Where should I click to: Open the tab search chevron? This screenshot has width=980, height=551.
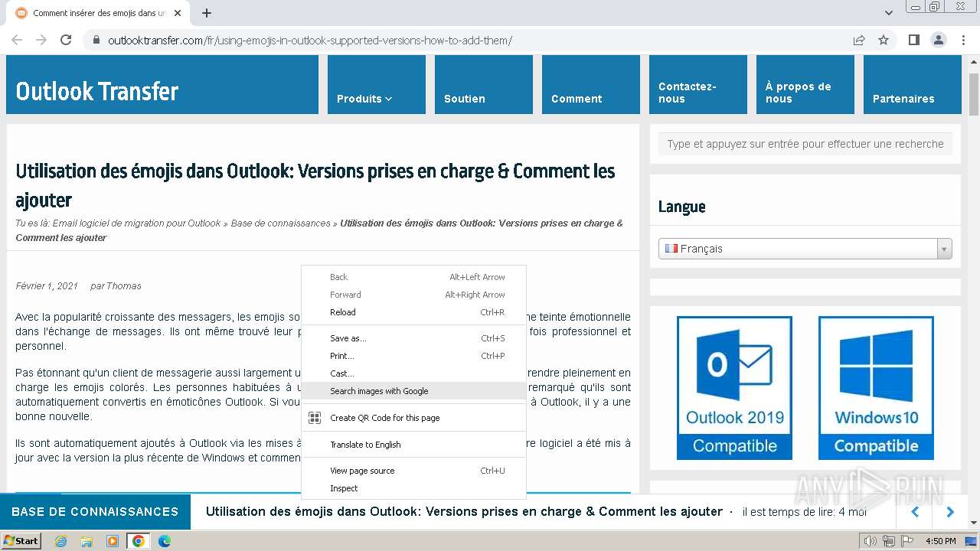tap(888, 13)
